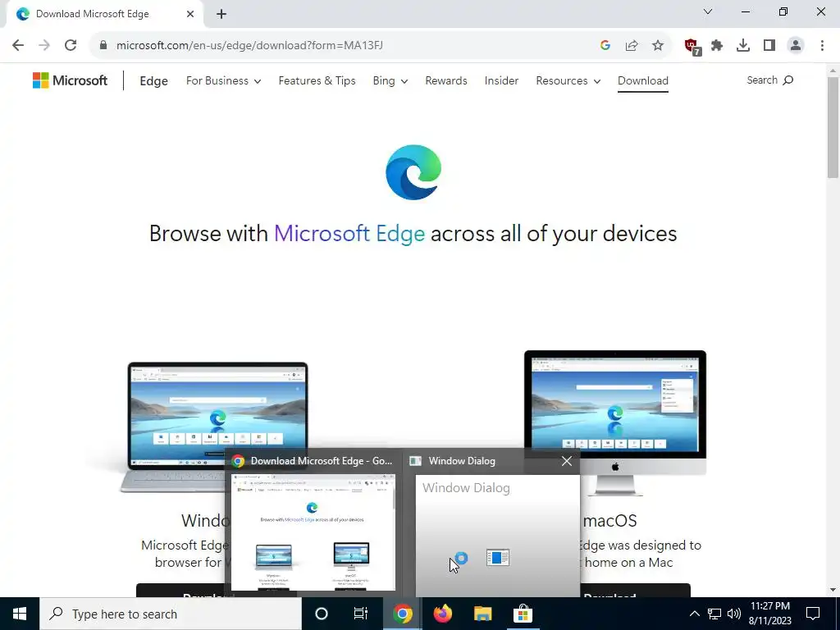Viewport: 840px width, 630px height.
Task: Open Features & Tips page
Action: (x=317, y=81)
